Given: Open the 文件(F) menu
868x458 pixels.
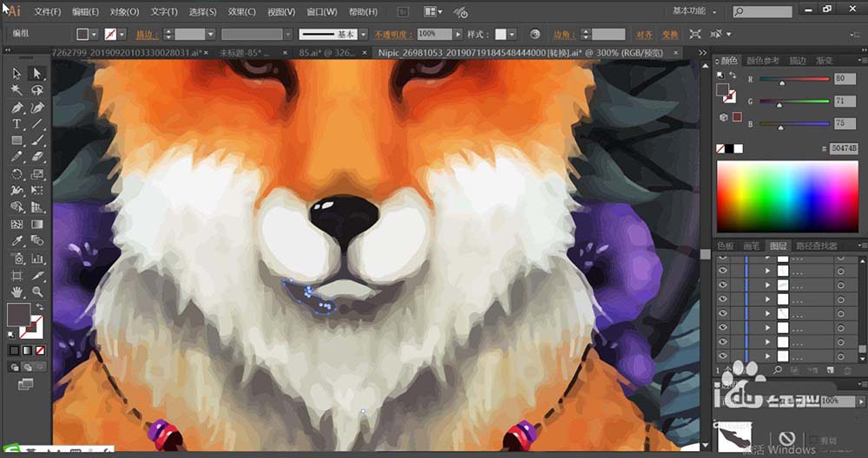Looking at the screenshot, I should [48, 11].
